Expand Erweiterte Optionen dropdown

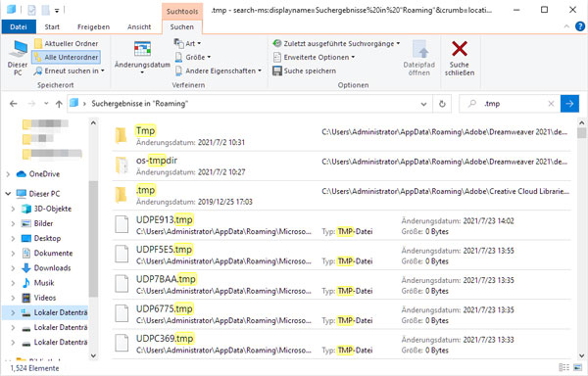point(314,58)
